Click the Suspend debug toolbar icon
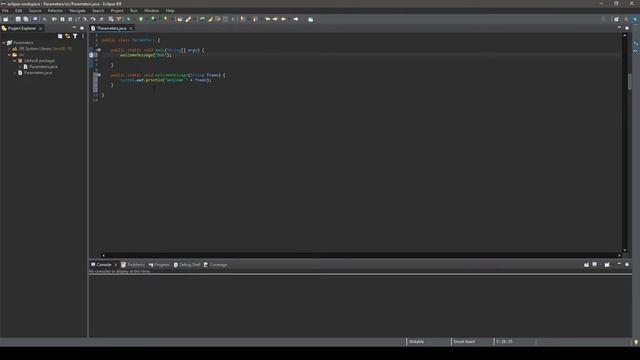 coord(62,19)
